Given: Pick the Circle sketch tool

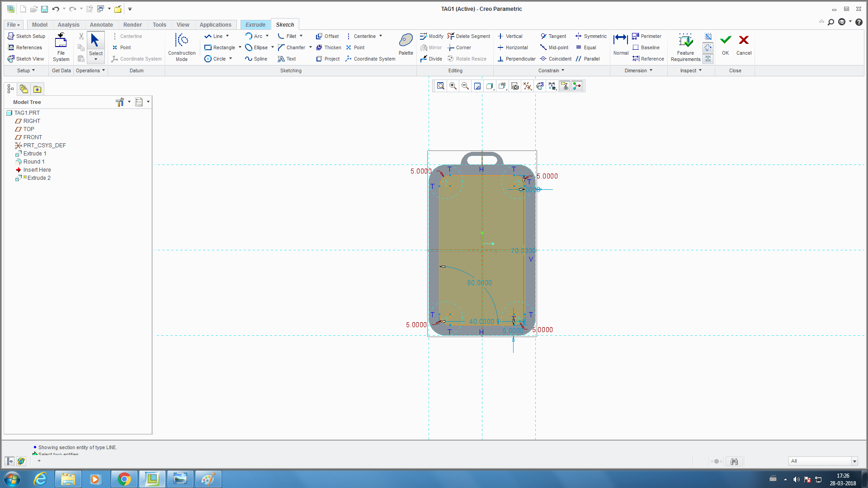Looking at the screenshot, I should tap(215, 59).
